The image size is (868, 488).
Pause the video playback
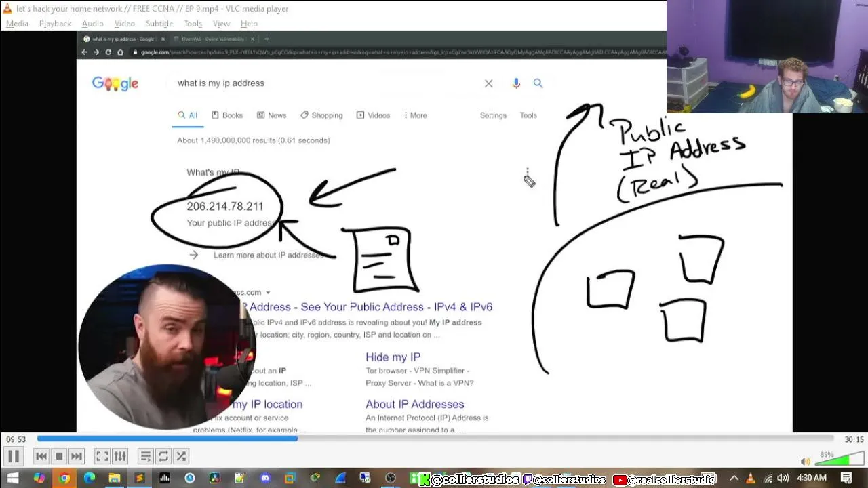pos(14,456)
